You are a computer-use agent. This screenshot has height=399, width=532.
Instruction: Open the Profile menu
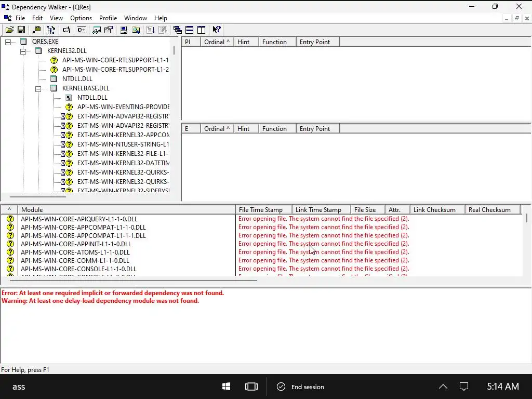[108, 18]
